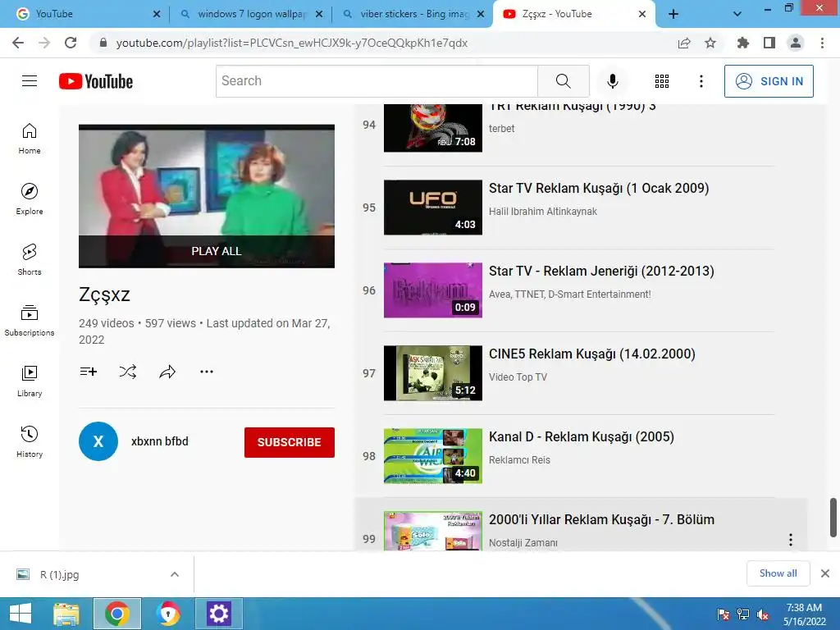Open Windows Start menu
Viewport: 840px width, 630px height.
point(21,614)
